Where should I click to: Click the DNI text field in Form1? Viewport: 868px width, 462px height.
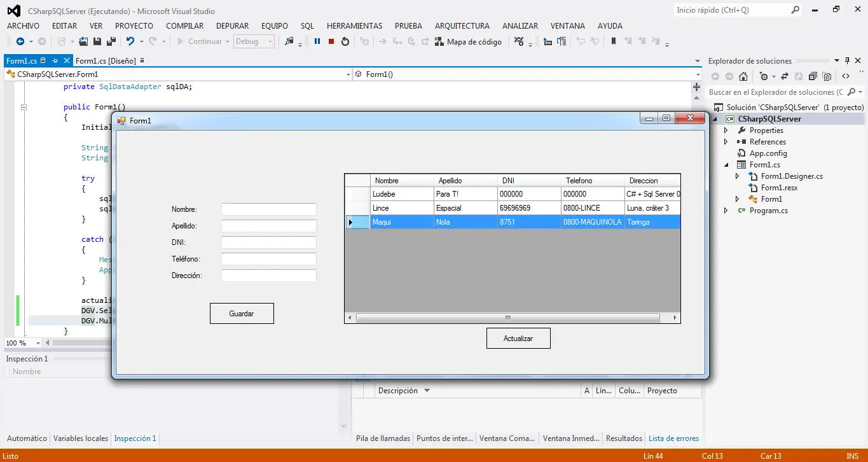(x=269, y=242)
